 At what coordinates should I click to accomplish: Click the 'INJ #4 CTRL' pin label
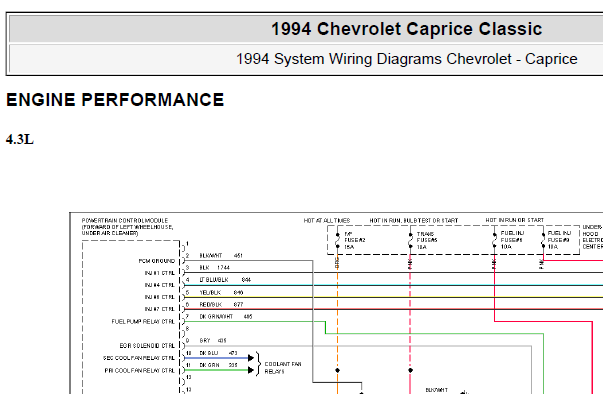pos(160,285)
